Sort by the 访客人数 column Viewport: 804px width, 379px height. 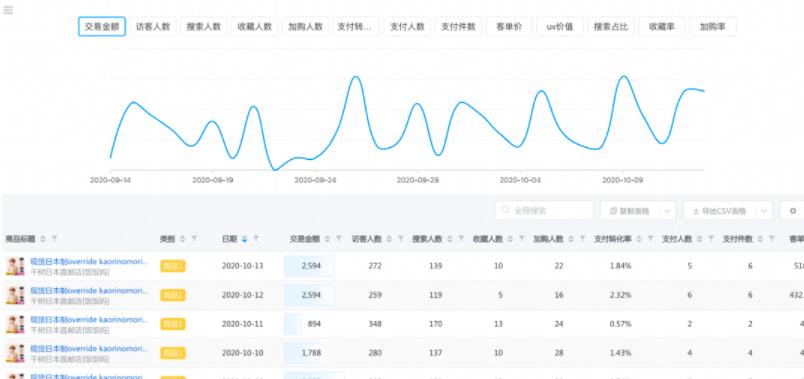(389, 239)
